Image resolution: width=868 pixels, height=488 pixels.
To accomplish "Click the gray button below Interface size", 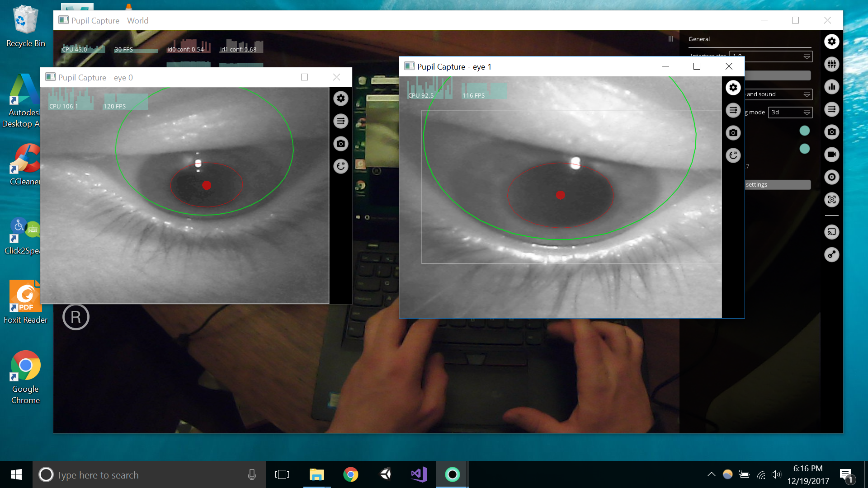I will point(778,75).
